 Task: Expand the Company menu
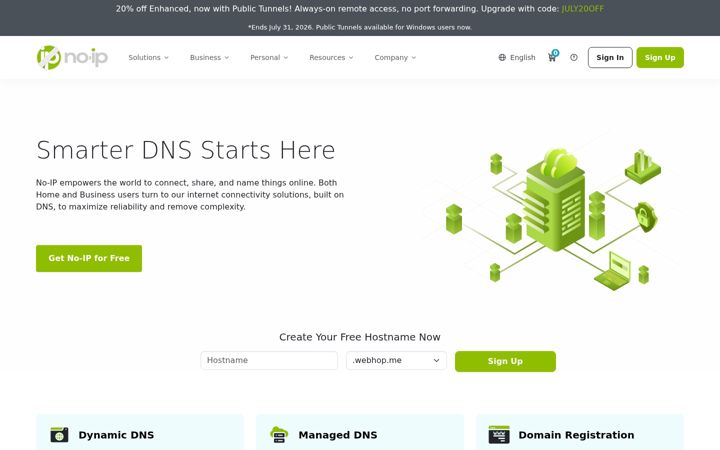[x=395, y=57]
